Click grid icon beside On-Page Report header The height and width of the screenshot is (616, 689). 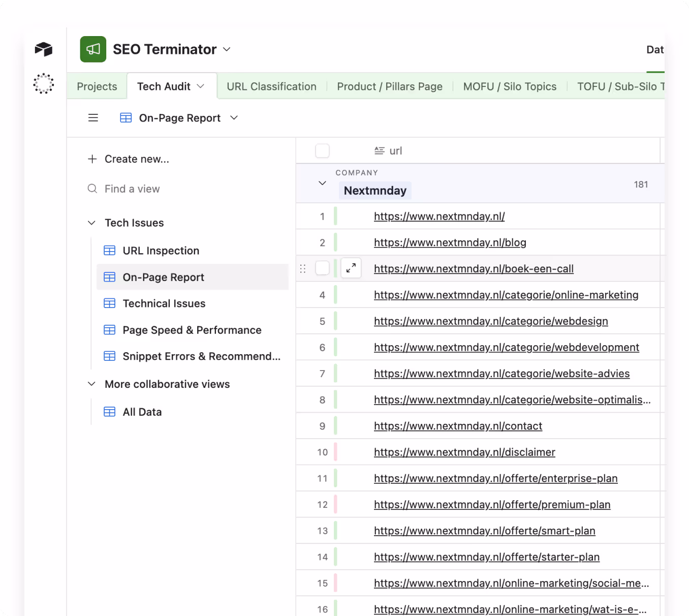(126, 118)
